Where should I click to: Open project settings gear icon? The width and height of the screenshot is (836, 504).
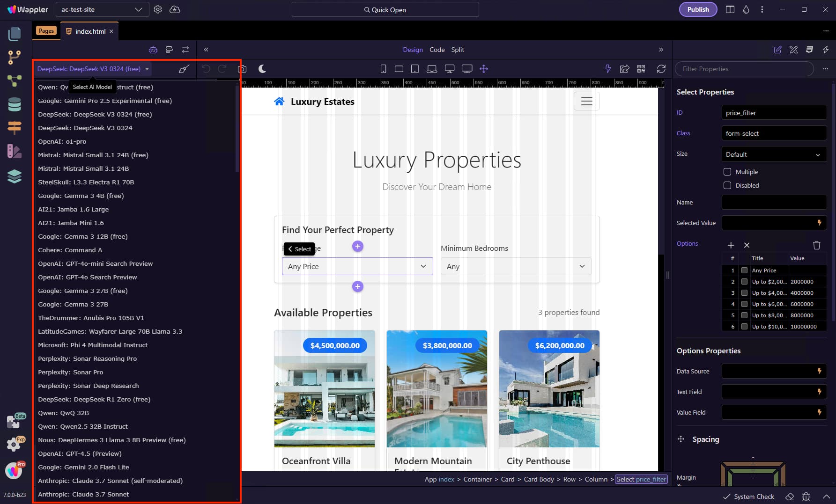[158, 9]
